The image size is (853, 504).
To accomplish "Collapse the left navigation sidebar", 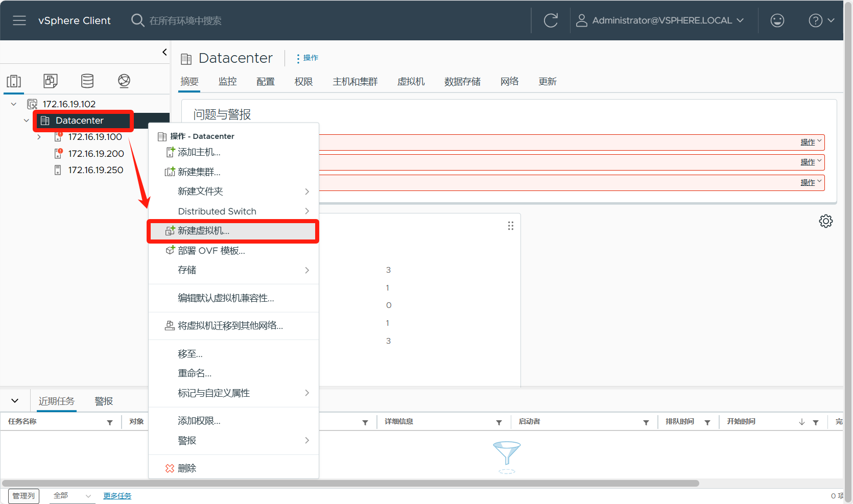I will point(164,52).
